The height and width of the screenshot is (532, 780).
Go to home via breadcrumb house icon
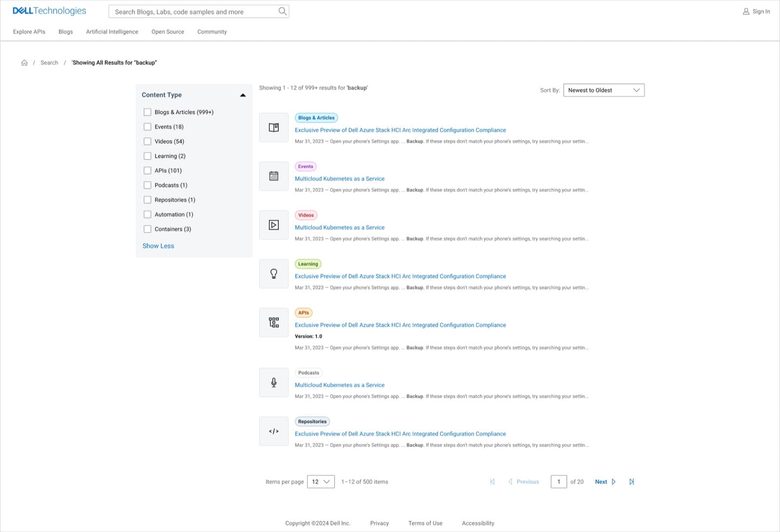(24, 62)
